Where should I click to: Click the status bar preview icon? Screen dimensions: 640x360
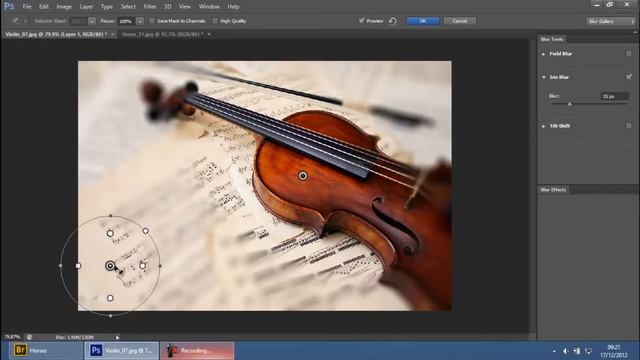[x=29, y=337]
